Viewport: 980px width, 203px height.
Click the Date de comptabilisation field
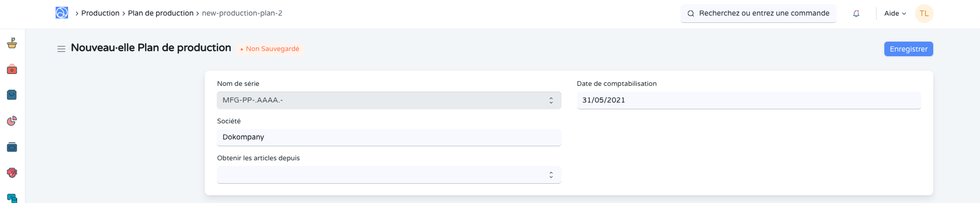tap(749, 100)
